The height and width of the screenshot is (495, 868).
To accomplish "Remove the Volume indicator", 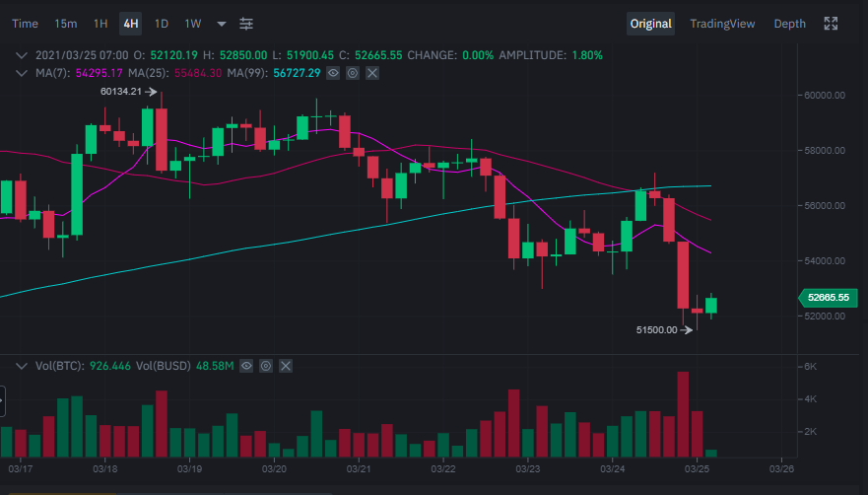I will pyautogui.click(x=286, y=366).
